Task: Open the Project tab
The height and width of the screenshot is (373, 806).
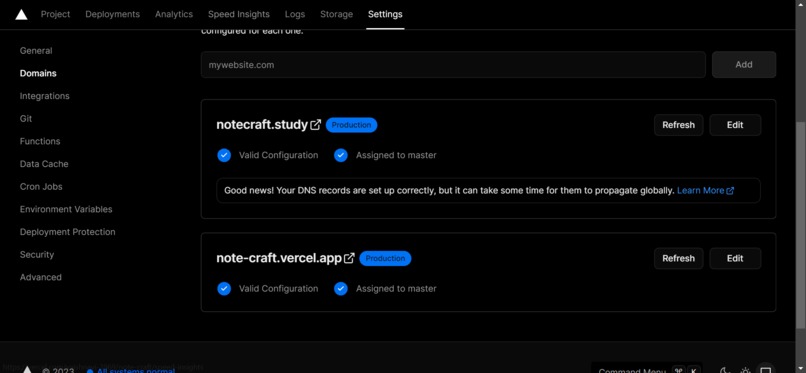Action: pyautogui.click(x=56, y=14)
